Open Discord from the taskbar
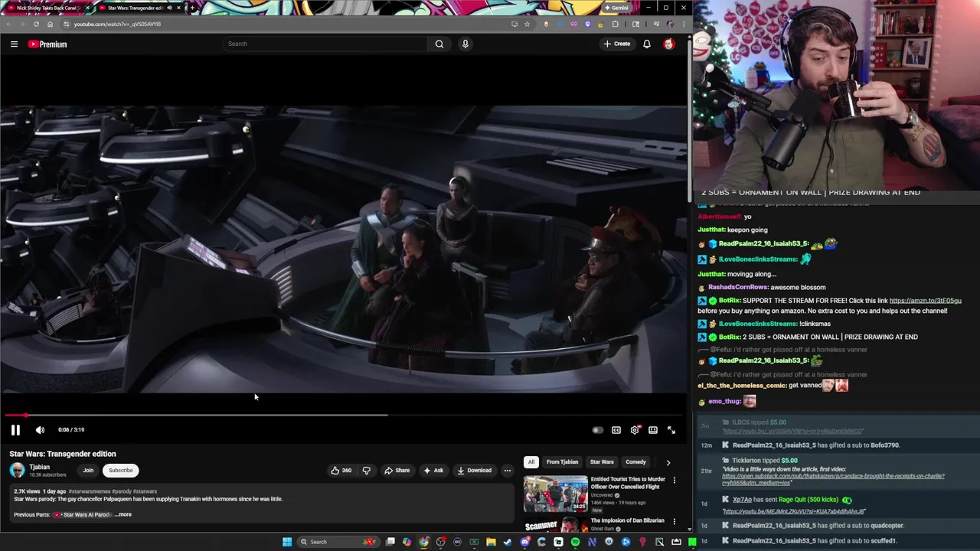 (x=524, y=542)
